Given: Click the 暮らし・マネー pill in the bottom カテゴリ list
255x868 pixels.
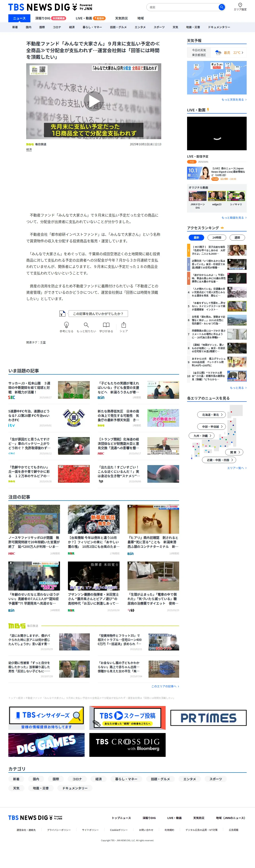Looking at the screenshot, I should [126, 779].
